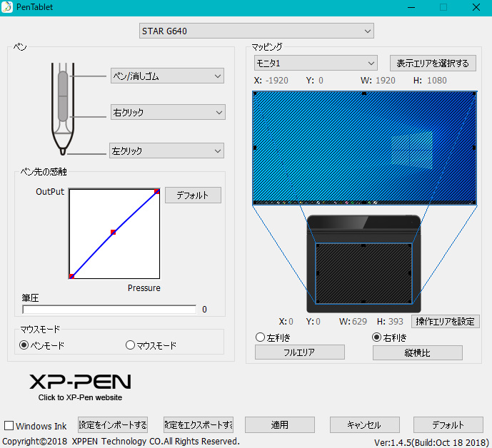Click the 縦横比 aspect ratio button
This screenshot has width=492, height=448.
(418, 352)
